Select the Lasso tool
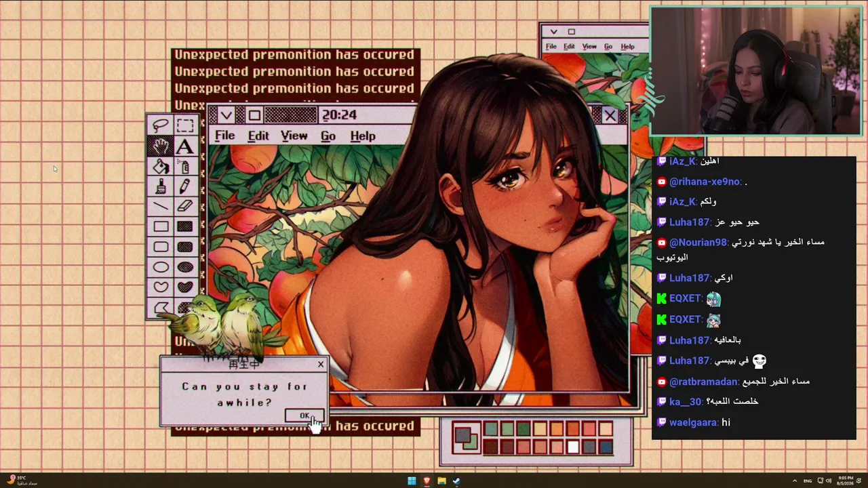The height and width of the screenshot is (488, 868). click(x=161, y=125)
